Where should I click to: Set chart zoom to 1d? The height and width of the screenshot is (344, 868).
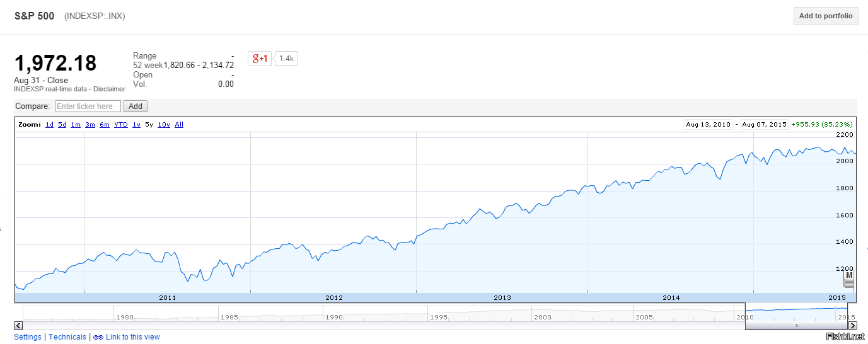pos(49,125)
